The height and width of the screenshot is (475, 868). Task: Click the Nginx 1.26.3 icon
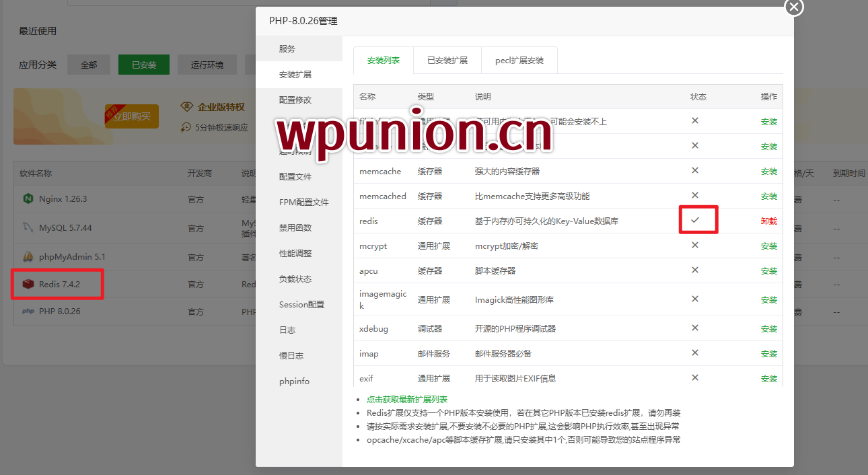(x=28, y=199)
